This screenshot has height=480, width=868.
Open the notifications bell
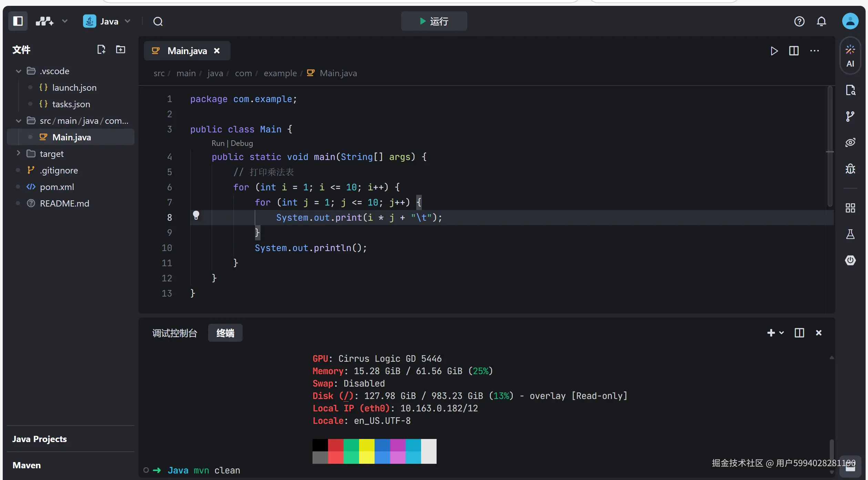[821, 21]
